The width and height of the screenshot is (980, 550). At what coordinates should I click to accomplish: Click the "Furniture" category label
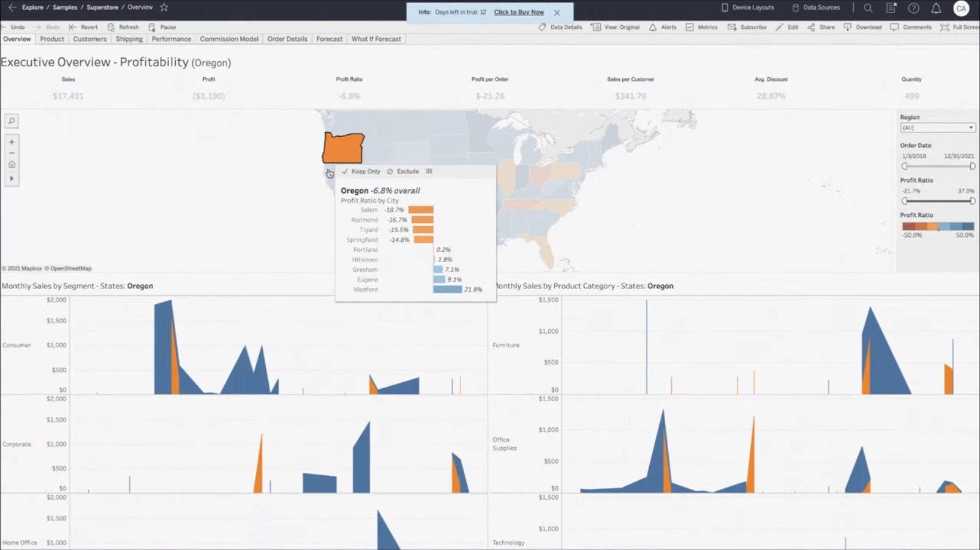(506, 345)
